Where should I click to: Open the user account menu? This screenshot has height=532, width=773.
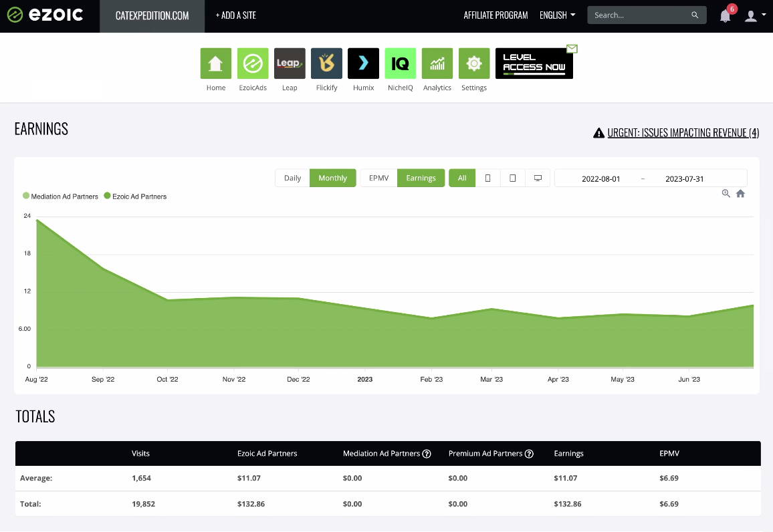tap(755, 16)
